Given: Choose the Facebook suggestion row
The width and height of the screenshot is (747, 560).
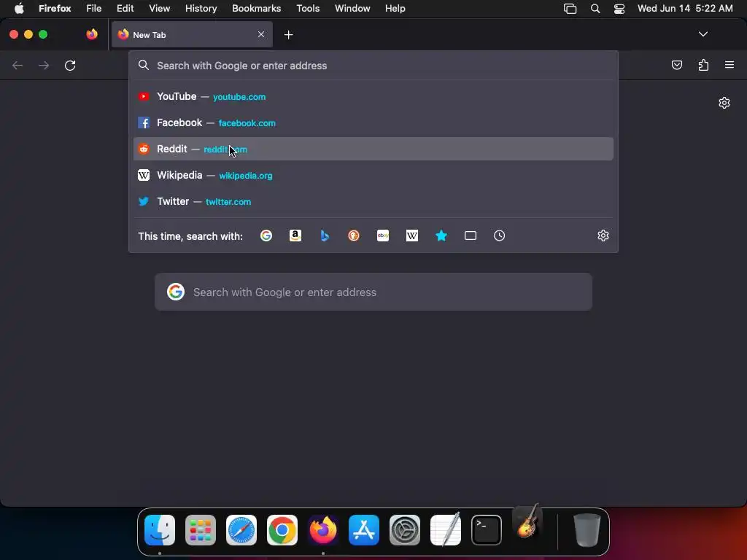Looking at the screenshot, I should point(373,122).
